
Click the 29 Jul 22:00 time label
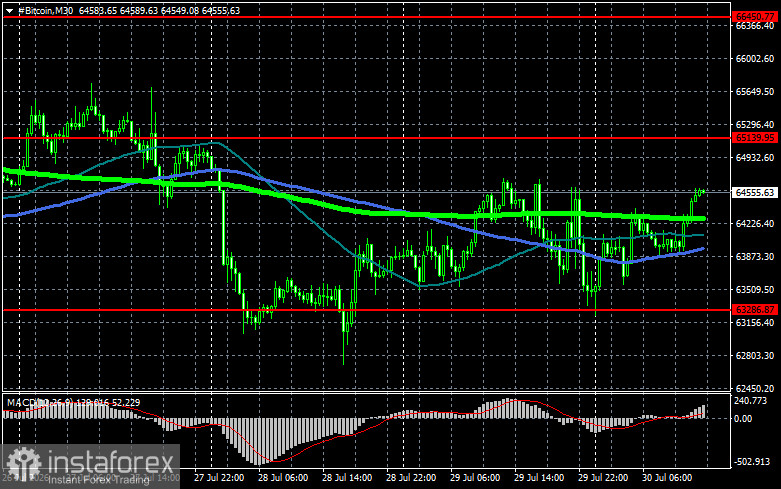tap(603, 478)
